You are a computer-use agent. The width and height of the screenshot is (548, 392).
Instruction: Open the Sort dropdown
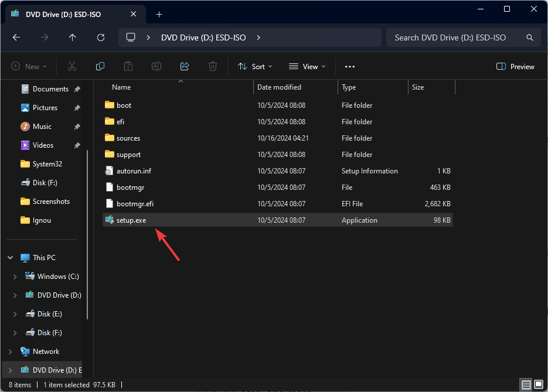click(x=255, y=67)
